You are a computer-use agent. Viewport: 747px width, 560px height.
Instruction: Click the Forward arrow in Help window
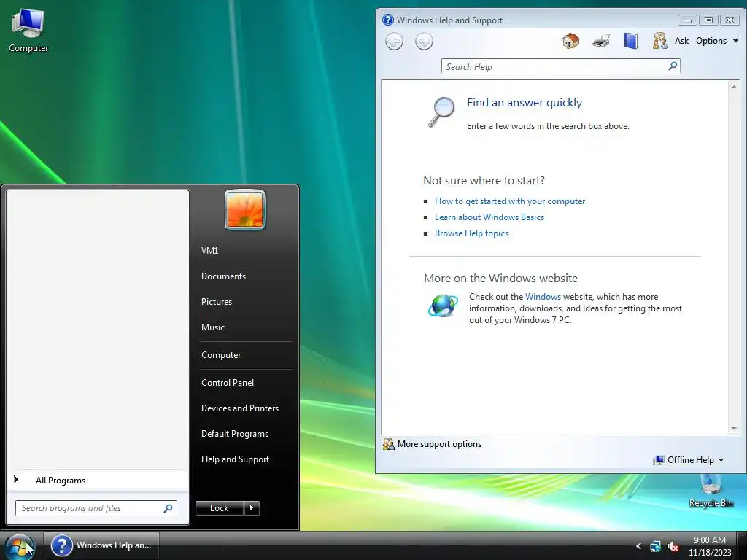point(424,42)
